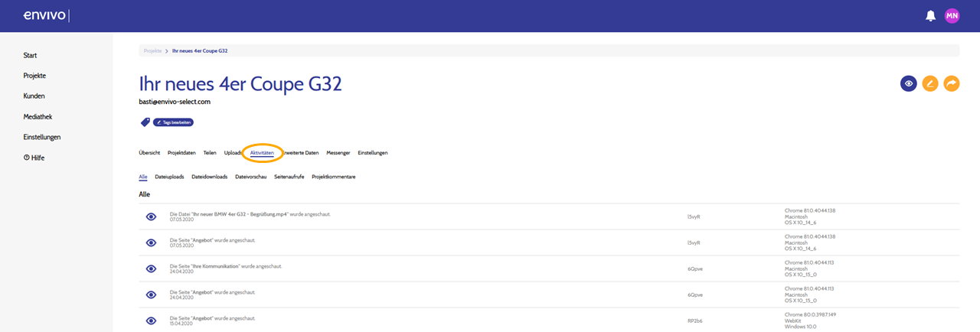Screen dimensions: 980x332
Task: Select the Projektkommentare filter
Action: (334, 177)
